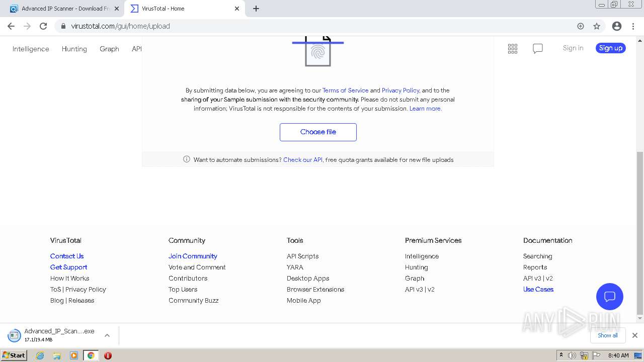Open the Hunting menu item
The image size is (644, 362).
tap(74, 49)
